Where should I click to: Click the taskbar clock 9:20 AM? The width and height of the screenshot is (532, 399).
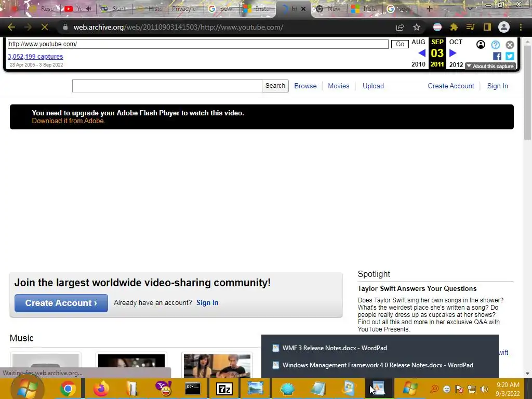tap(508, 385)
